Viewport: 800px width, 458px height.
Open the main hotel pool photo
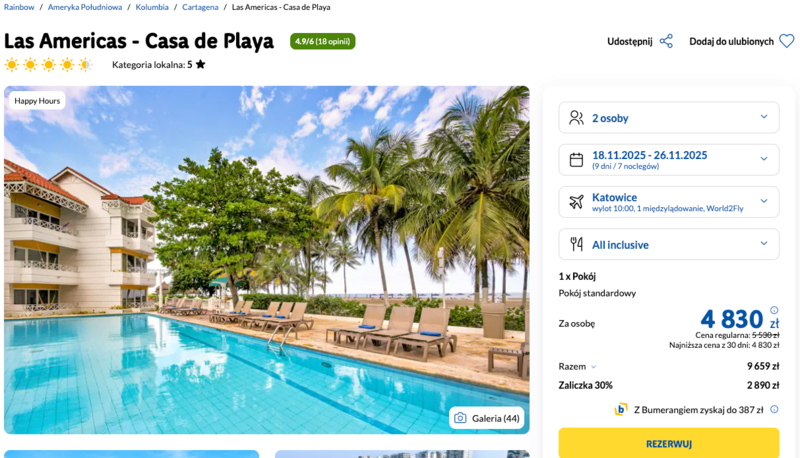(267, 260)
